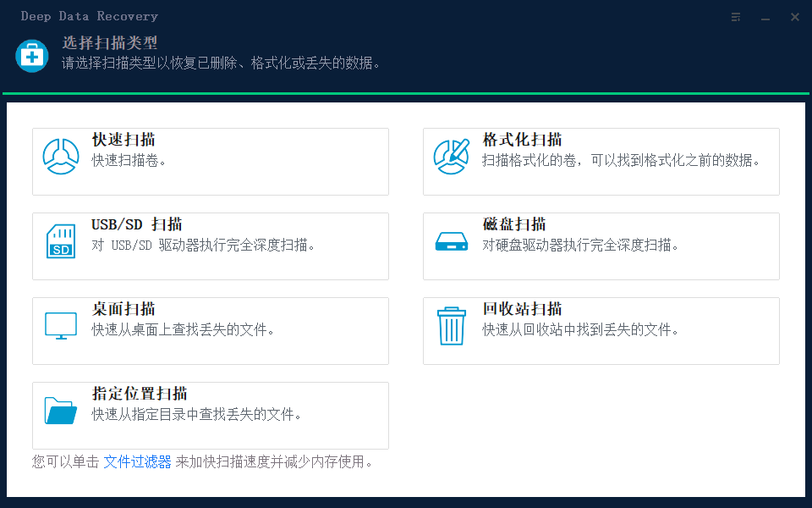The height and width of the screenshot is (508, 812).
Task: Click the SD card icon for USB/SD 扫描
Action: 60,240
